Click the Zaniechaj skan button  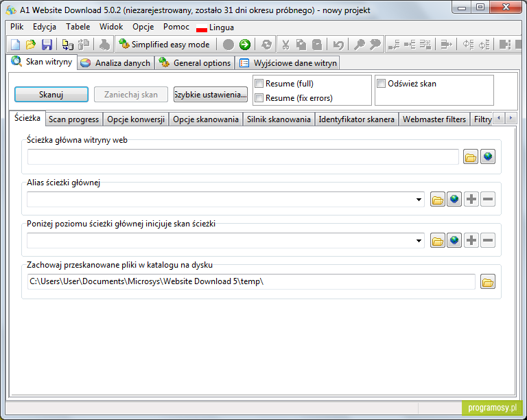point(131,95)
